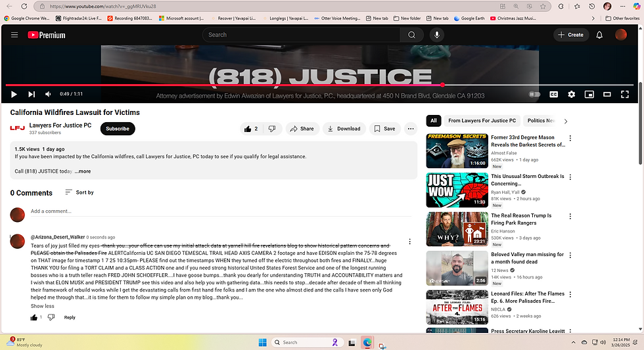The image size is (644, 350).
Task: Reply to the Arizona_Desert_Walker comment
Action: [70, 318]
